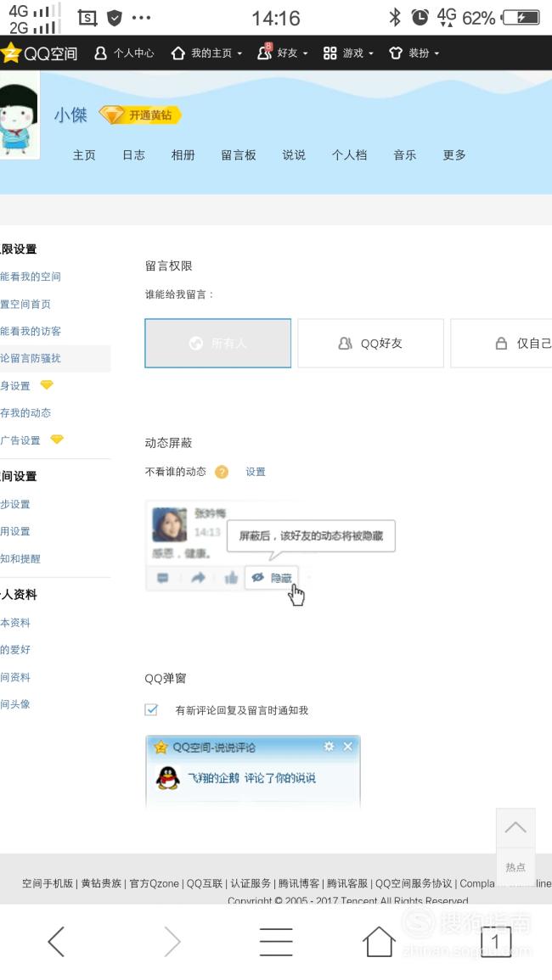This screenshot has height=980, width=552.
Task: Click the cartoon profile avatar
Action: (x=19, y=115)
